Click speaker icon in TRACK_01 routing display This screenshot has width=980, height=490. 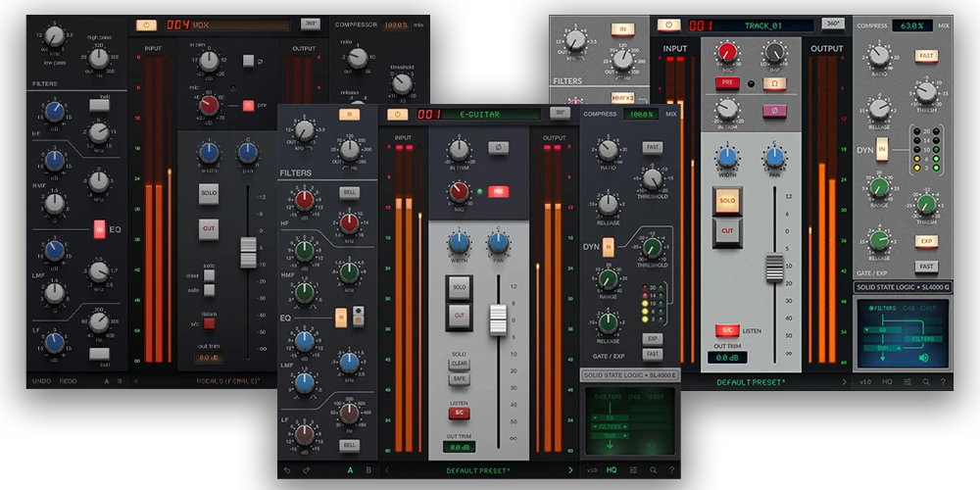[923, 358]
